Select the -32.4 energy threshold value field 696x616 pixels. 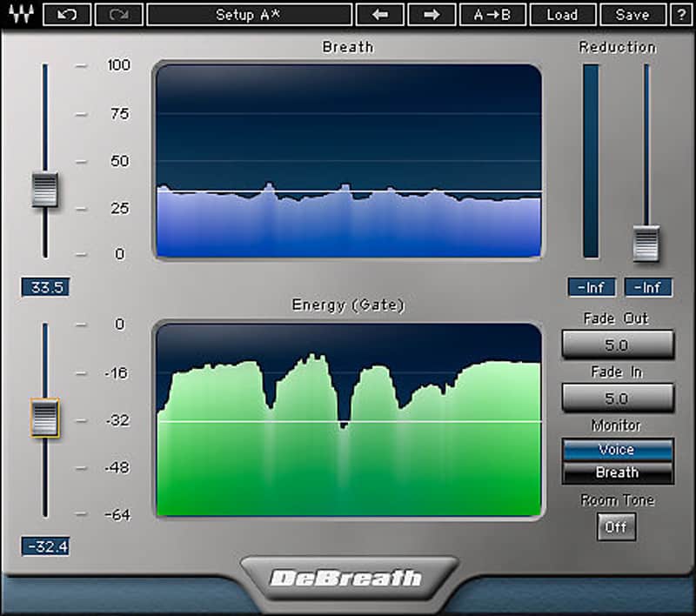click(46, 546)
